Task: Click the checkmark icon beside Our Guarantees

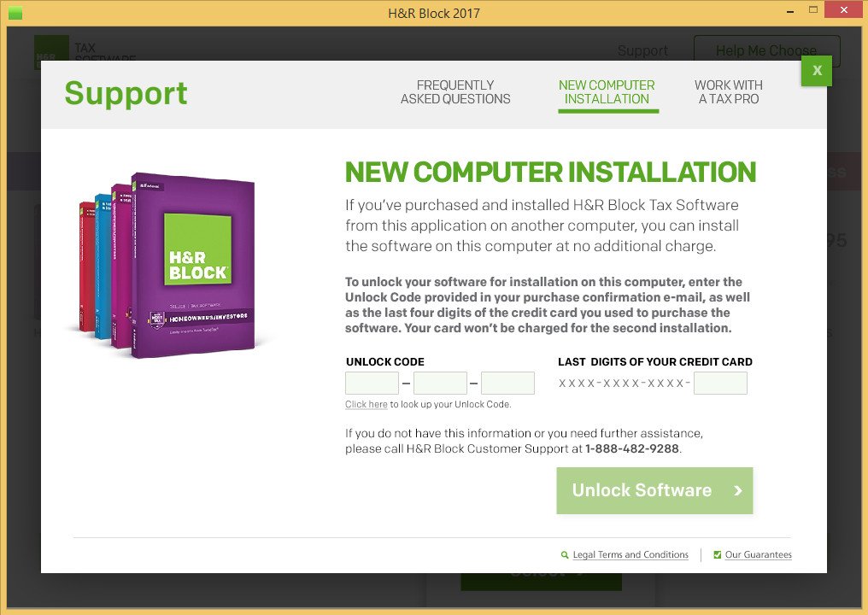Action: click(x=718, y=554)
